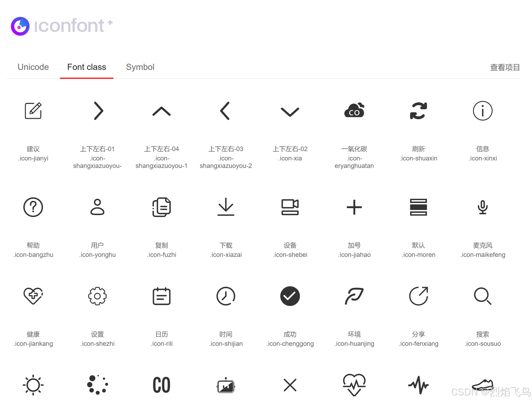Switch to the Unicode tab
Screen dimensions: 532x401
tap(33, 67)
